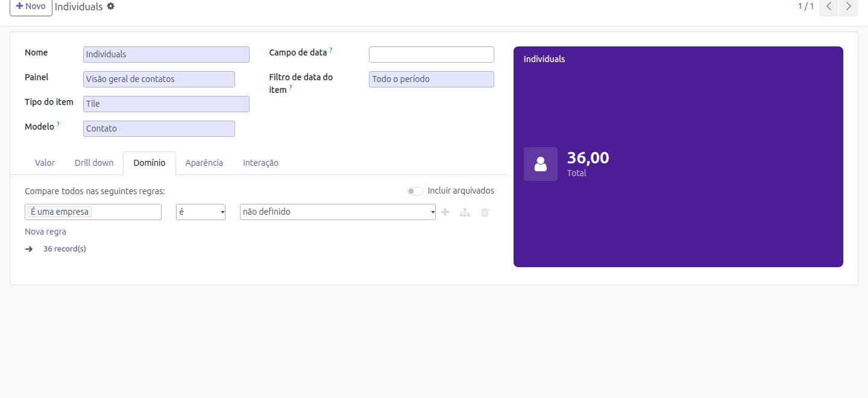Show help for Filtro de data do item
The image size is (868, 398).
291,87
